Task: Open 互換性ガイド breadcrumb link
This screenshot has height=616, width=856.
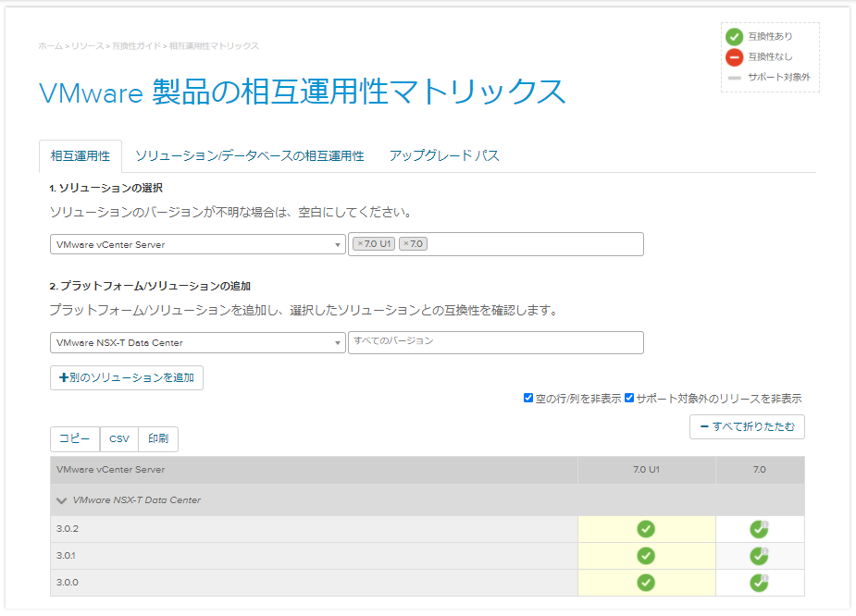Action: [x=136, y=46]
